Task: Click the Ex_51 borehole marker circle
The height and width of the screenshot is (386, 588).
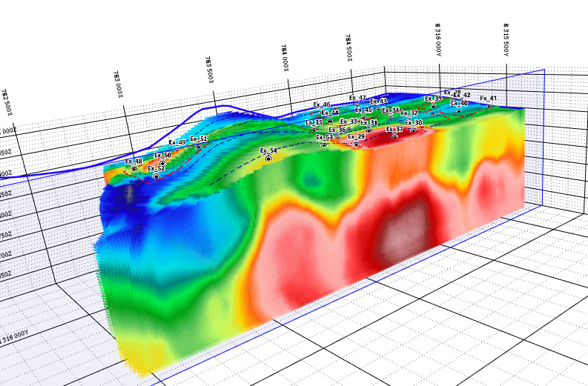Action: coord(199,147)
